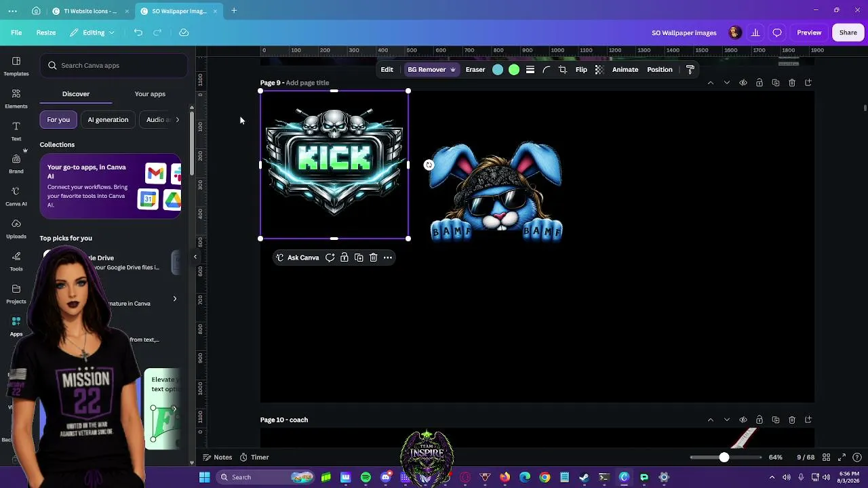Move Page 10 down
Image resolution: width=868 pixels, height=488 pixels.
(x=727, y=420)
